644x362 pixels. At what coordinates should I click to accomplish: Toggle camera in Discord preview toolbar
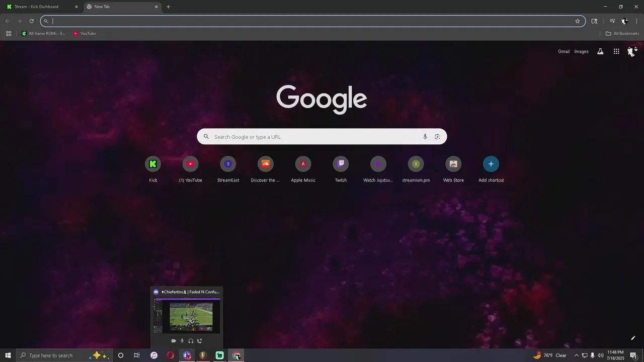pyautogui.click(x=174, y=341)
